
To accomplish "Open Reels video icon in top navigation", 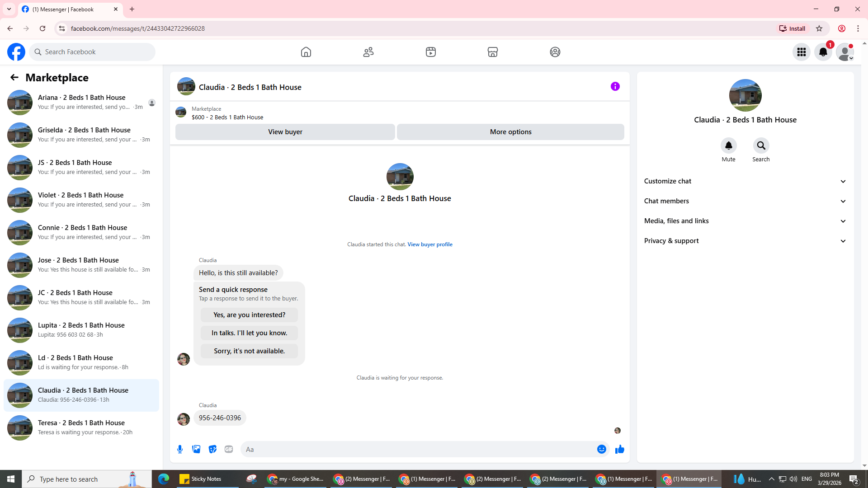I will coord(431,52).
